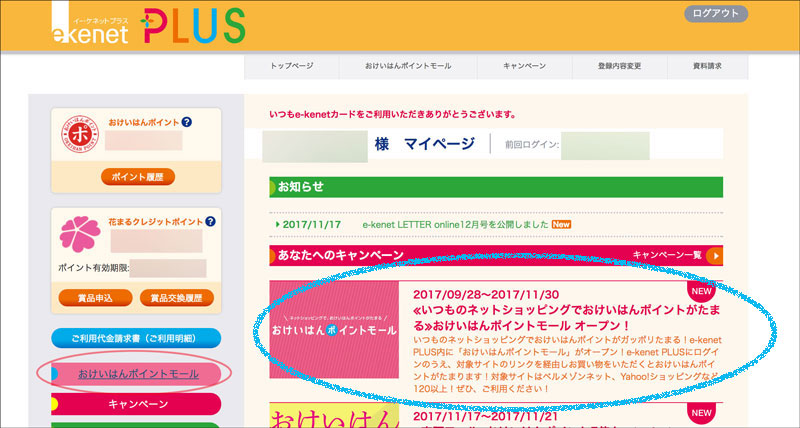
Task: Click the キャンペーン一覧 link
Action: (667, 255)
